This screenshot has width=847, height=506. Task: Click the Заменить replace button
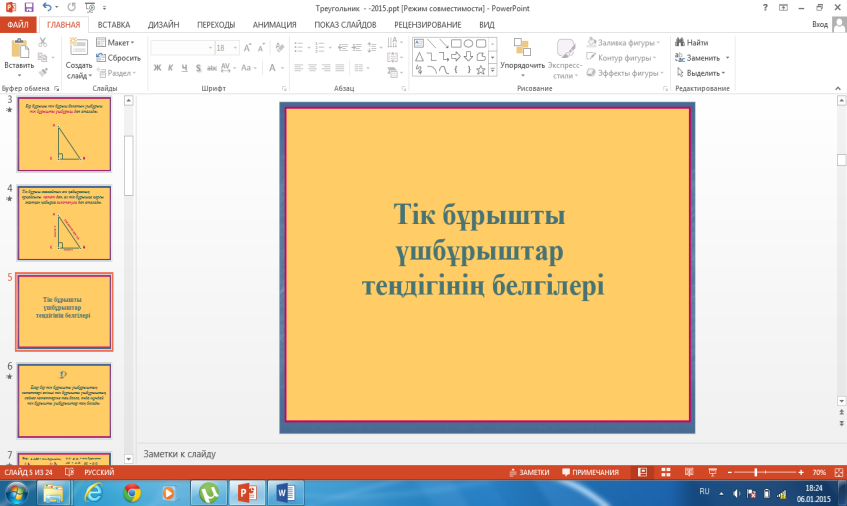[x=702, y=58]
